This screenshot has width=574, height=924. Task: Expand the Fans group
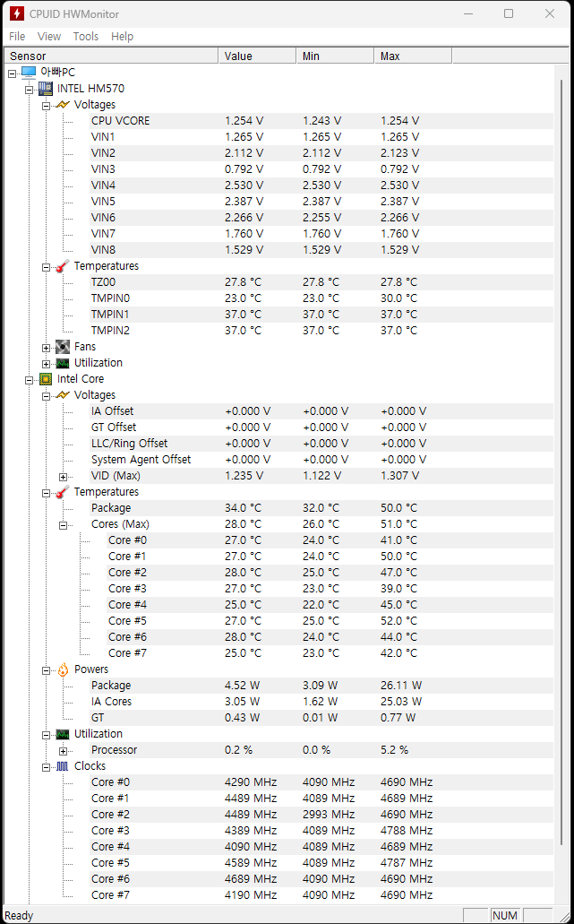[x=46, y=349]
